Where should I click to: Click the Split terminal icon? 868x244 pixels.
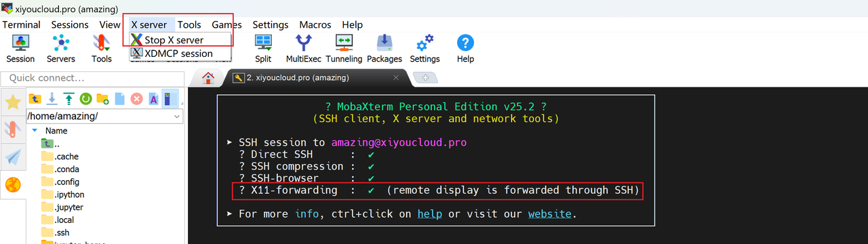(263, 48)
